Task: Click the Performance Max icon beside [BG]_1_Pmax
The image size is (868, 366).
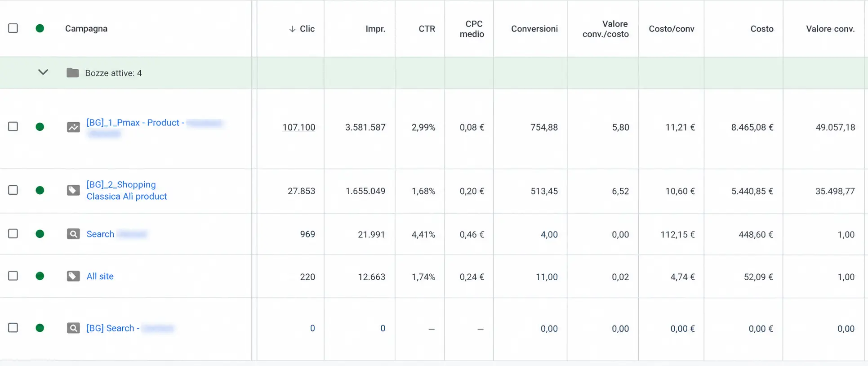Action: click(x=73, y=127)
